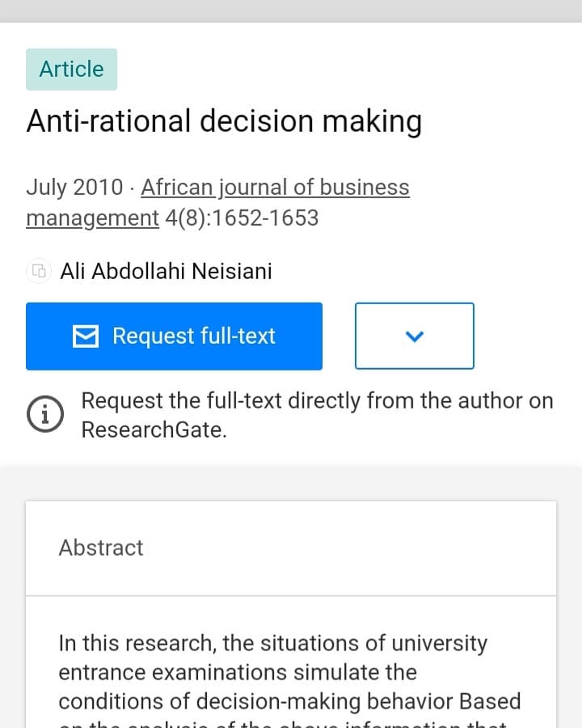582x728 pixels.
Task: Click the abstract line "entrance examinations simulate the"
Action: pos(237,672)
